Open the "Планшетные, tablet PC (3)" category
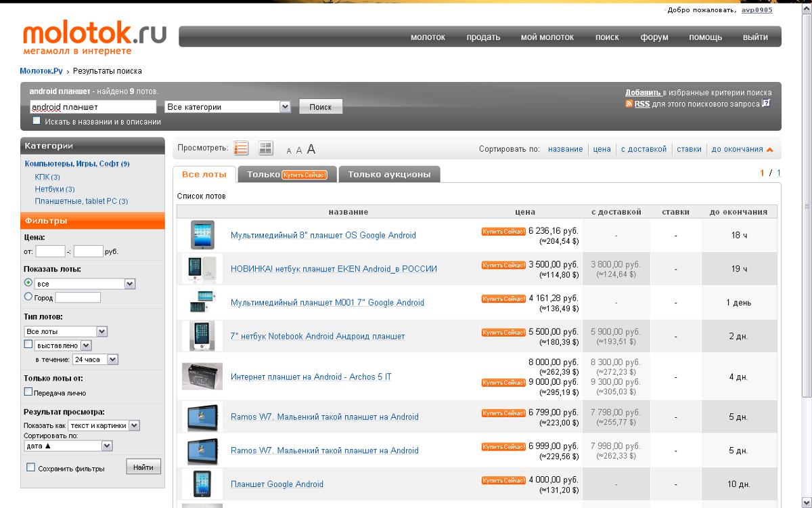The image size is (812, 508). [81, 201]
